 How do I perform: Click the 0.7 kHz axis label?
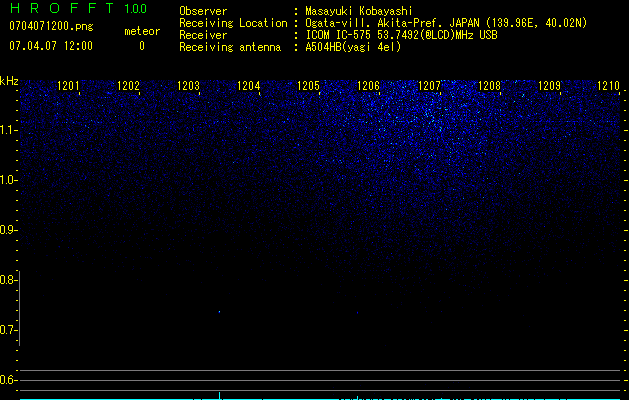(x=7, y=330)
